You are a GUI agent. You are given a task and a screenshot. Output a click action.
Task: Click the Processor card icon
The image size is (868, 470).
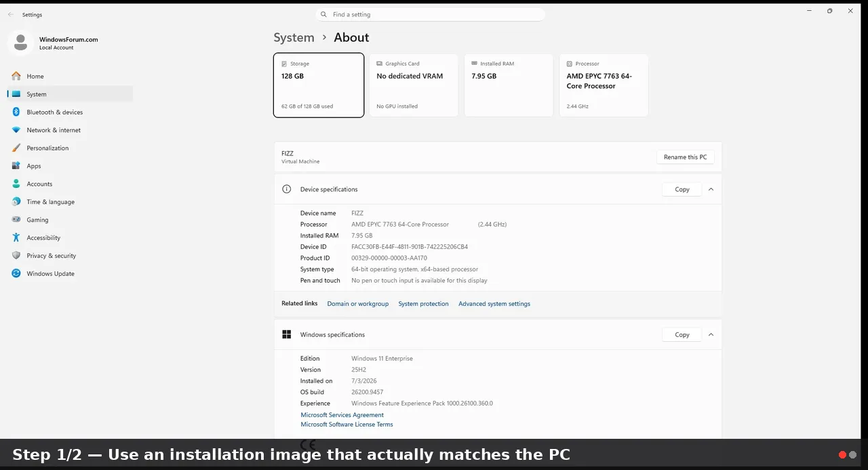pyautogui.click(x=570, y=64)
